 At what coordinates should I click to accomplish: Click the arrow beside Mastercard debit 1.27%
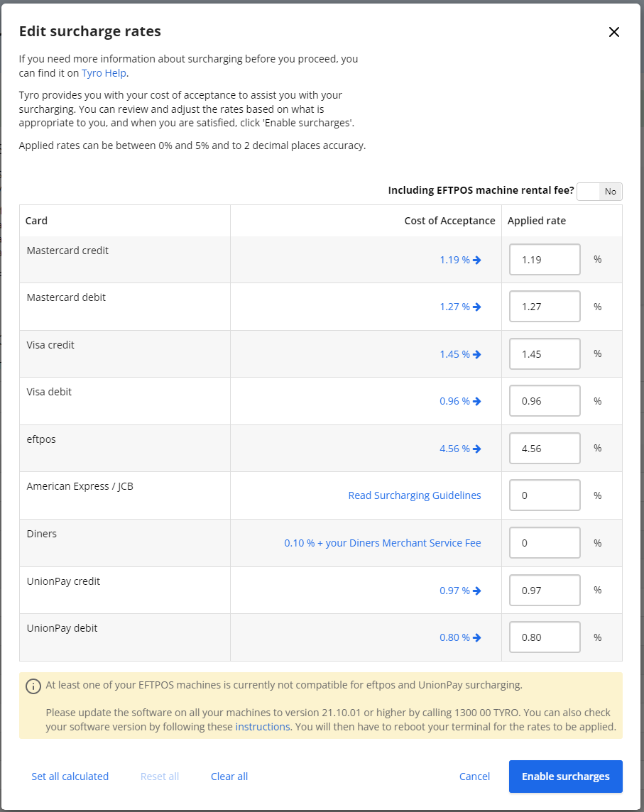coord(476,307)
